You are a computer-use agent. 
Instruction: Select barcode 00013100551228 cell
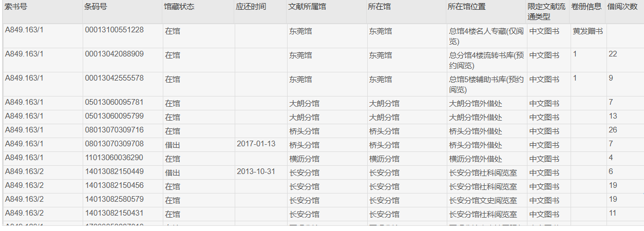click(x=122, y=36)
